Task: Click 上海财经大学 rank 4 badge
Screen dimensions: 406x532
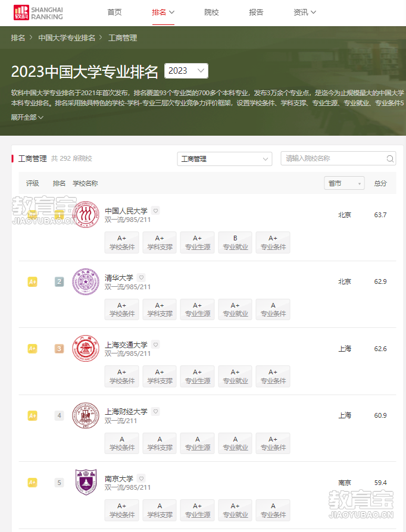Action: [59, 415]
